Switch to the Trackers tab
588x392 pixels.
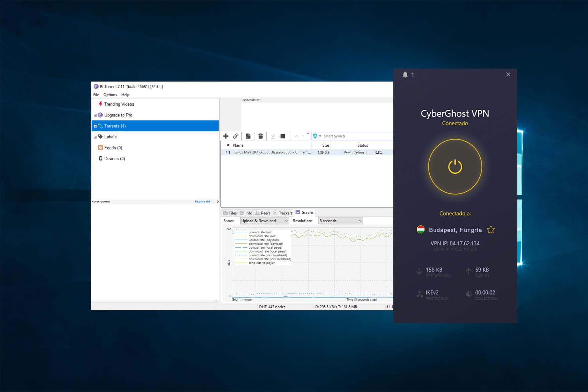pyautogui.click(x=283, y=213)
